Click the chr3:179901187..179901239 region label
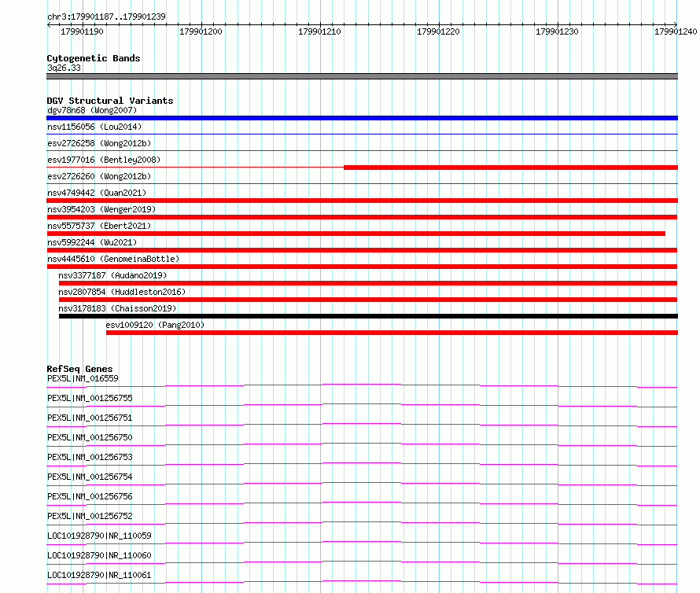 [106, 17]
